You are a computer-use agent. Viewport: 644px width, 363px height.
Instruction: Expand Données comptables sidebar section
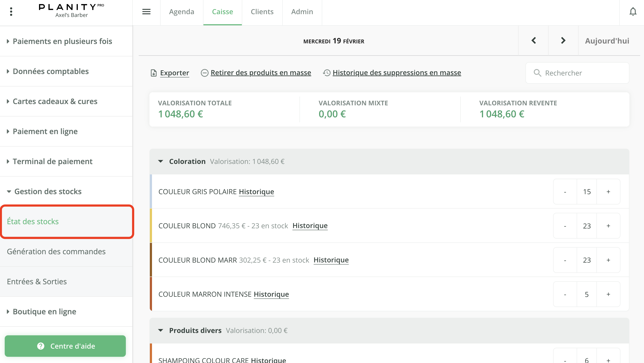tap(51, 71)
